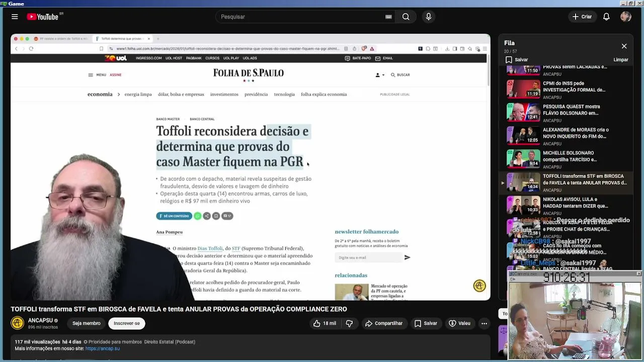Open the notifications bell

pos(606,17)
